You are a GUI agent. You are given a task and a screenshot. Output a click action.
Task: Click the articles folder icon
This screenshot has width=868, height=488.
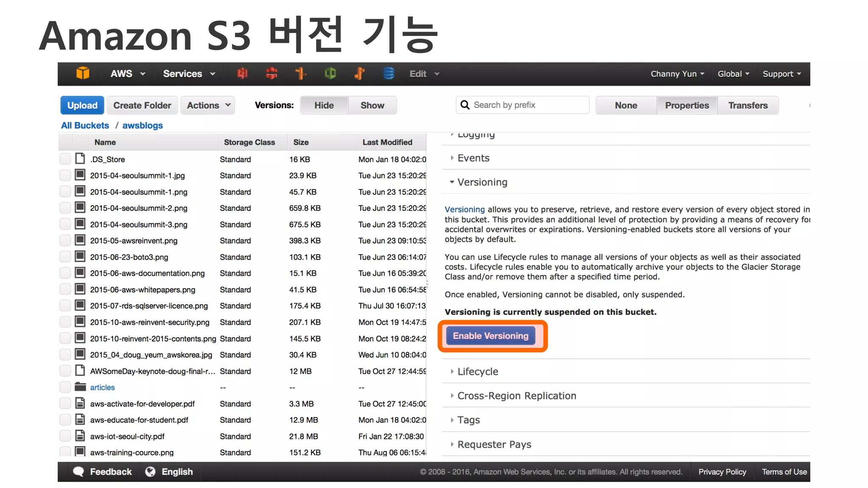[80, 387]
